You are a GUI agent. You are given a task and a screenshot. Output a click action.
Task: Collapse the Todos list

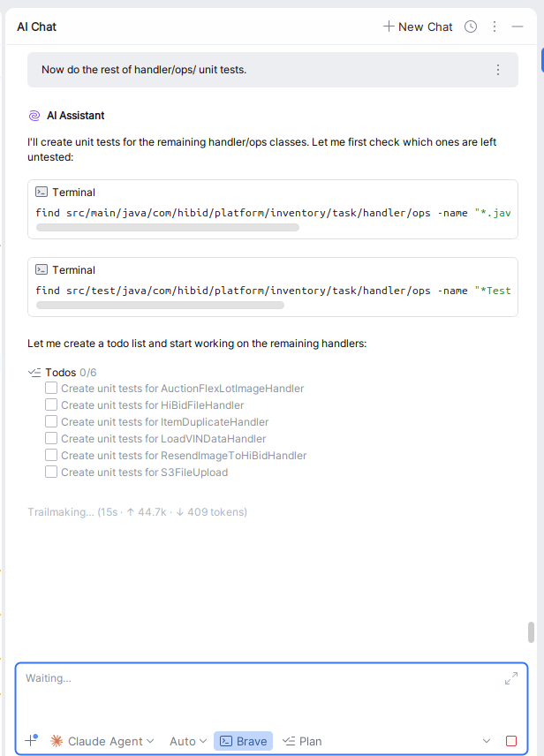click(x=34, y=372)
